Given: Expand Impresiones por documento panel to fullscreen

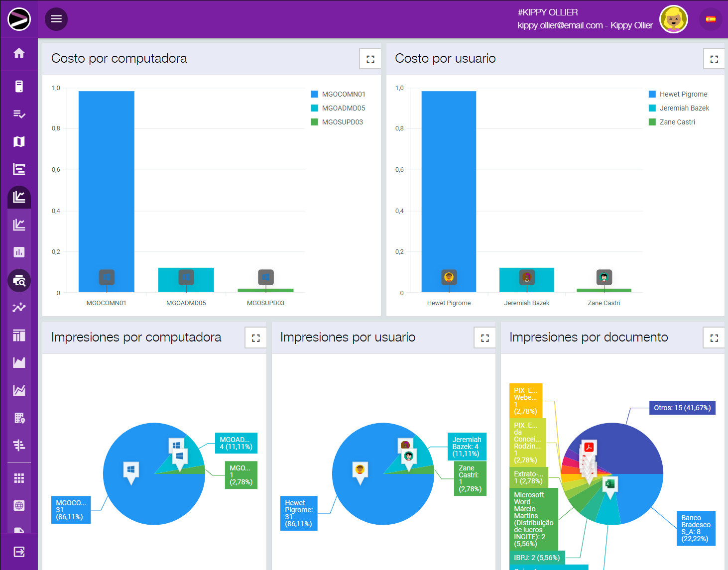Looking at the screenshot, I should pyautogui.click(x=714, y=338).
